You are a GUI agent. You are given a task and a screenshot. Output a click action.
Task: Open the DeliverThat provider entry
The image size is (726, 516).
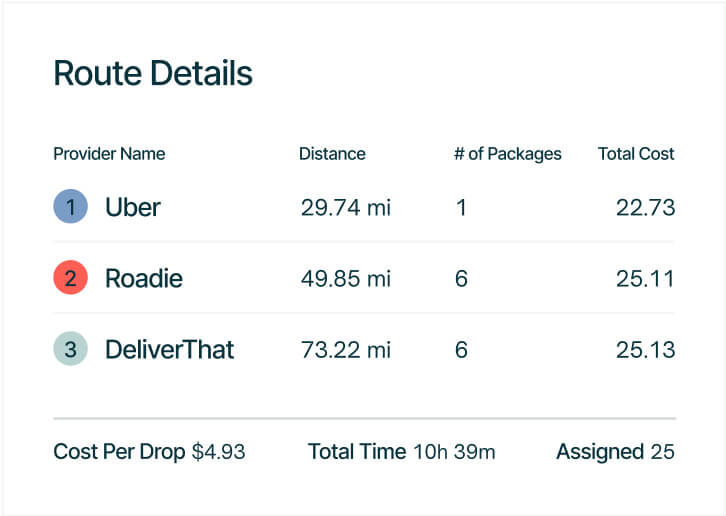click(169, 349)
